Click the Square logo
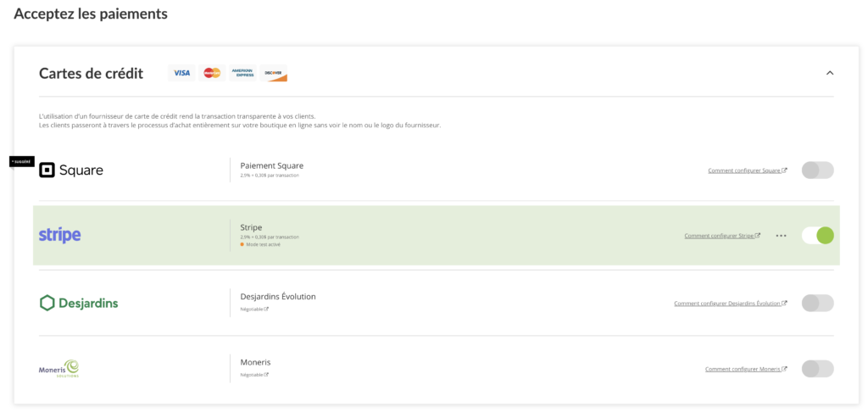868x413 pixels. click(71, 170)
